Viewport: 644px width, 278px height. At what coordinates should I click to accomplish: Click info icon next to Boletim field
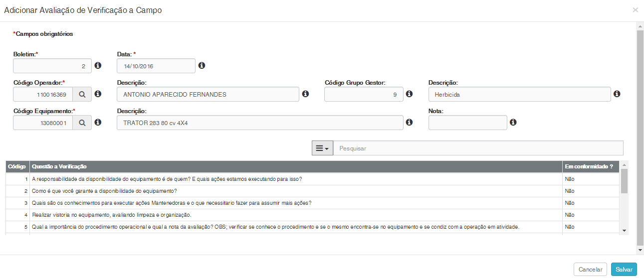pyautogui.click(x=98, y=65)
